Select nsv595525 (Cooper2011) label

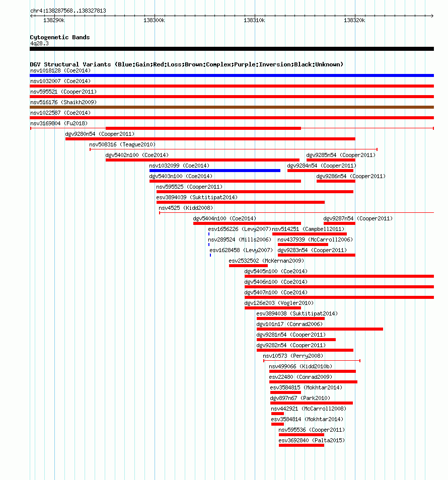(190, 187)
